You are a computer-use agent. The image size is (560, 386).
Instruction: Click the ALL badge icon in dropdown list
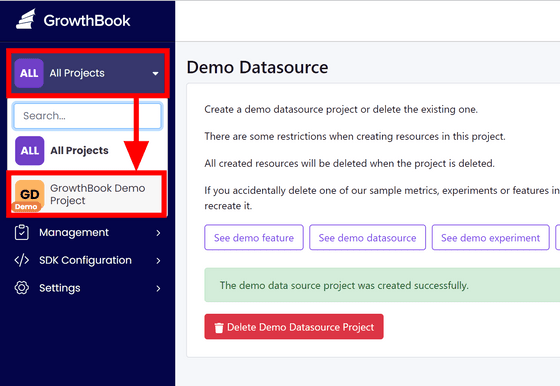click(30, 150)
